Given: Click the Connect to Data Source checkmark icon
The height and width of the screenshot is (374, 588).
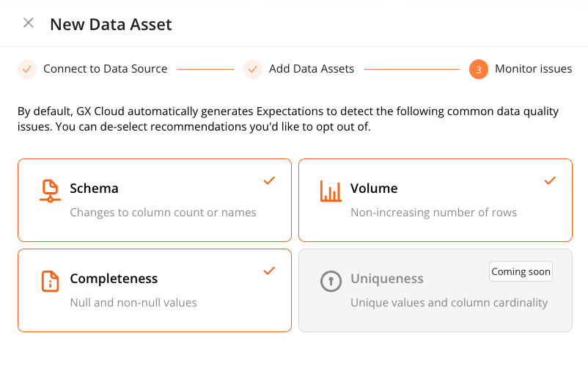Looking at the screenshot, I should 27,69.
